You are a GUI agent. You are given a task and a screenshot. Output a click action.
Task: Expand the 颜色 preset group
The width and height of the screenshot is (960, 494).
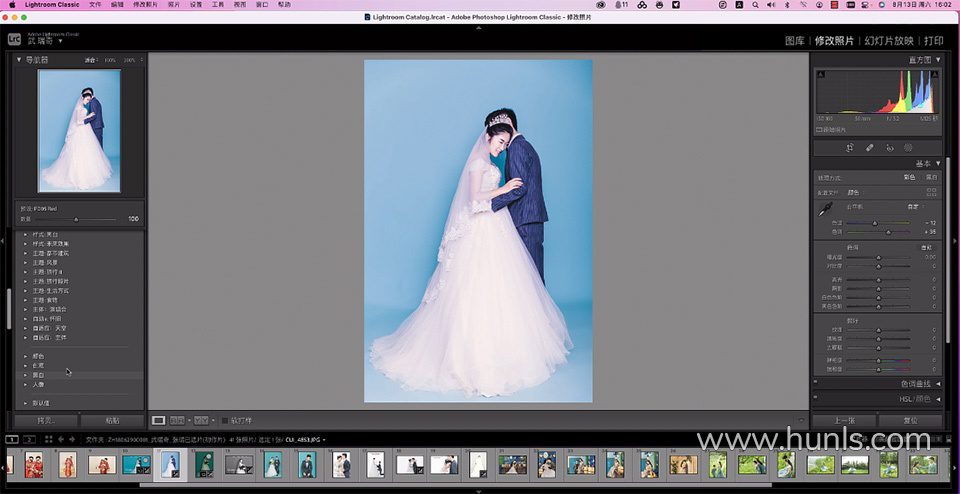pyautogui.click(x=38, y=356)
